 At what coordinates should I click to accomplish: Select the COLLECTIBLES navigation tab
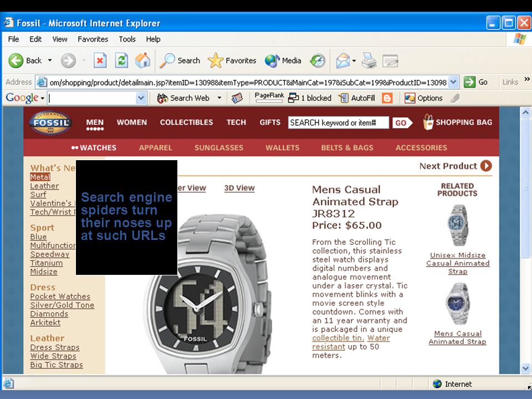[186, 122]
